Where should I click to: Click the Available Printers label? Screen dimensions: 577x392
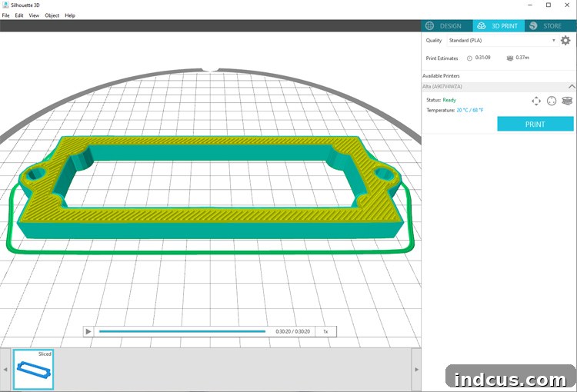pos(441,76)
